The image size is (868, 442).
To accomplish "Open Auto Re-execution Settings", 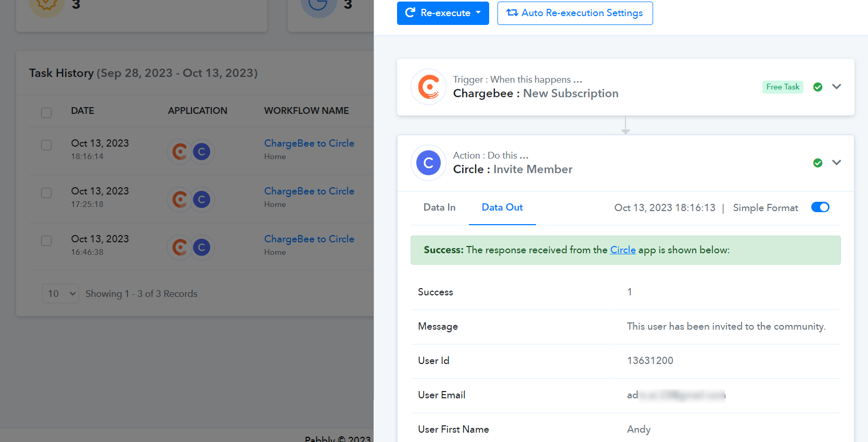I will tap(575, 13).
